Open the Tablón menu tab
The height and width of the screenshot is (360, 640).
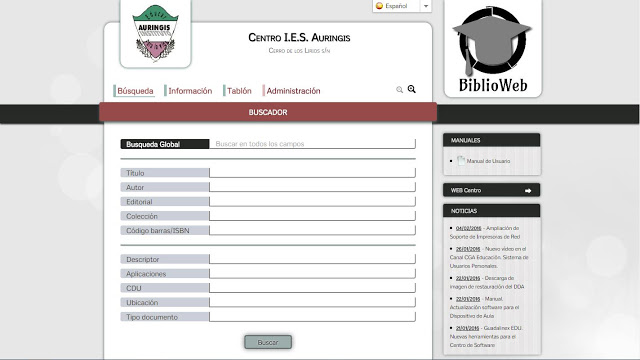point(239,91)
